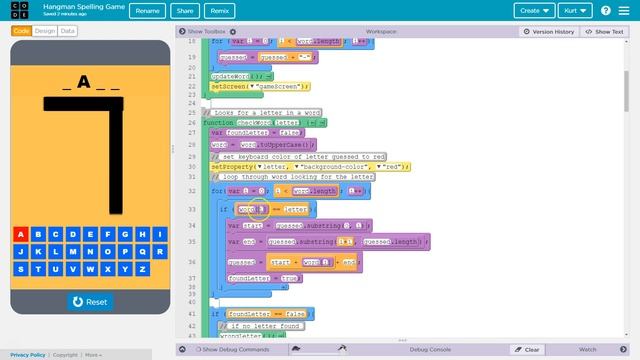Click the E letter key

[90, 234]
